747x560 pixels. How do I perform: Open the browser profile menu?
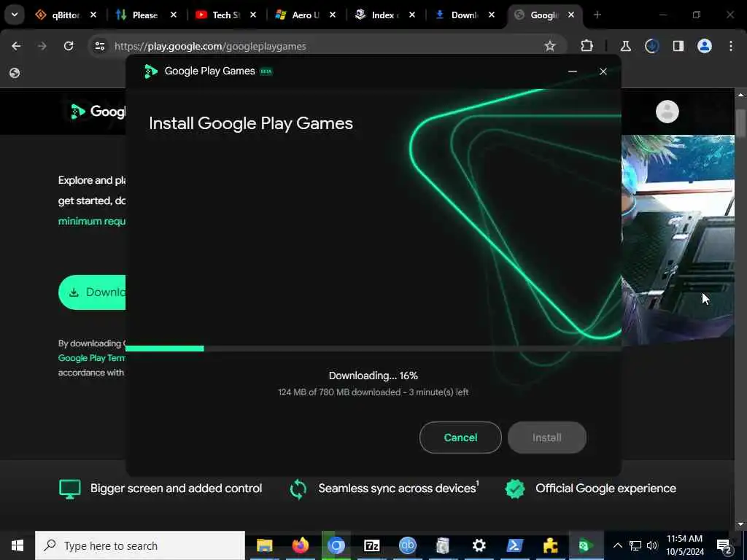(x=704, y=46)
